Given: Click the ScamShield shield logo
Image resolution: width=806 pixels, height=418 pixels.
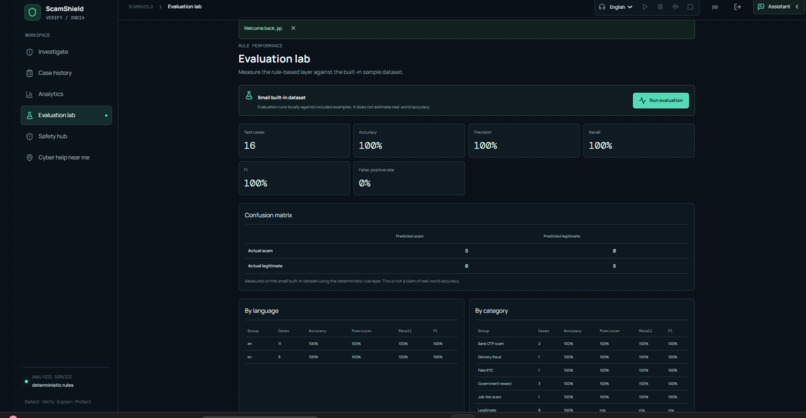Looking at the screenshot, I should (32, 12).
